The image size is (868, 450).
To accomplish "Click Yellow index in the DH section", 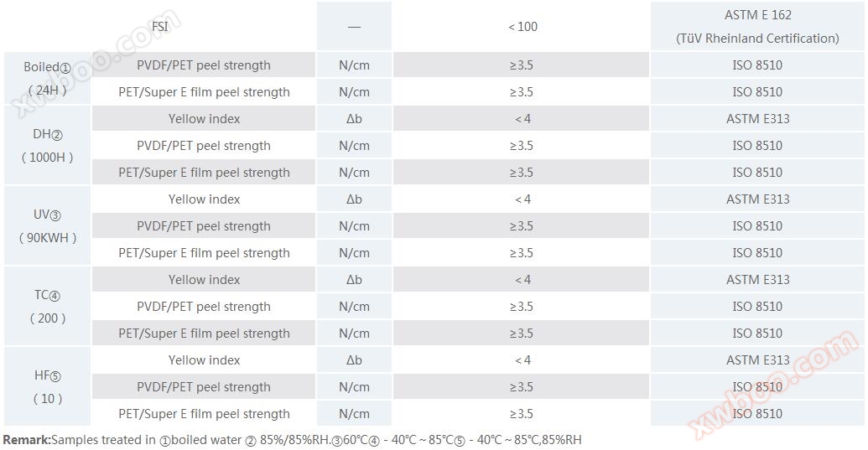I will 204,119.
